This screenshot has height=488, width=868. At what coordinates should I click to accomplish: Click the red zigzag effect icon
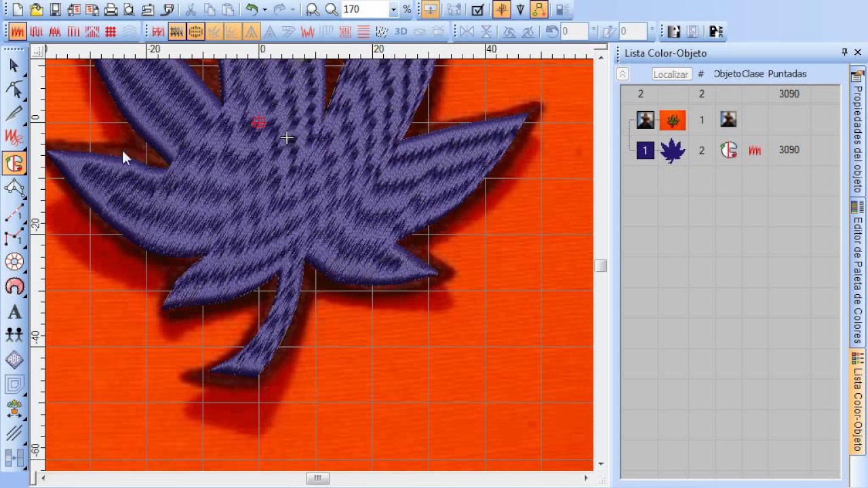pos(307,31)
